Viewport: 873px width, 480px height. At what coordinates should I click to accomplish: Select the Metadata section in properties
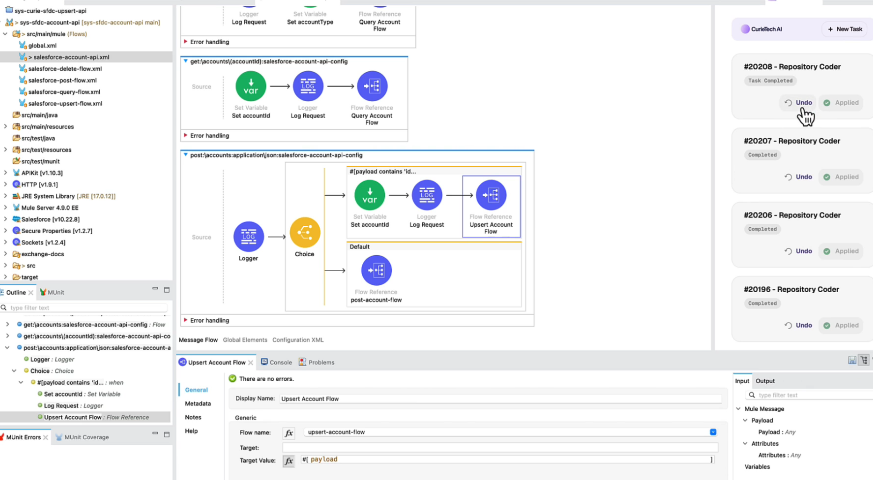coord(198,404)
